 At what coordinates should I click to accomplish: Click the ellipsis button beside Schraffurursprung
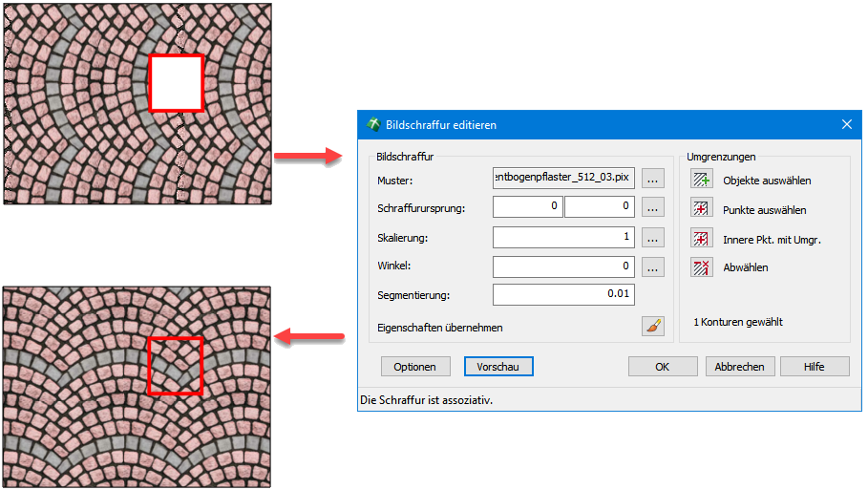click(652, 206)
